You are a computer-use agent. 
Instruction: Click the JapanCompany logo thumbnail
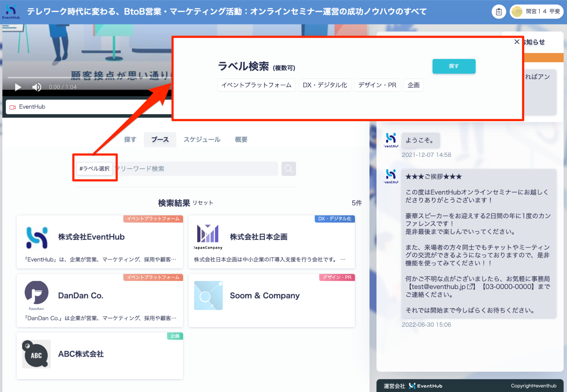point(208,237)
